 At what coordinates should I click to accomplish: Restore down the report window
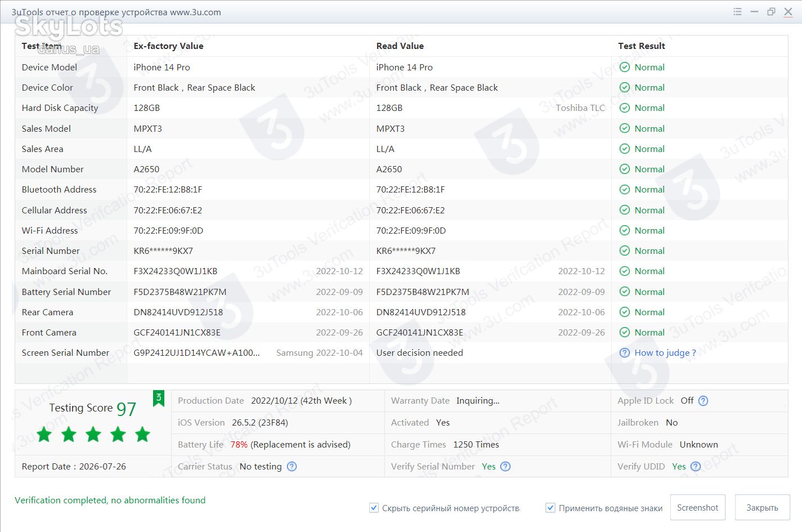coord(771,12)
